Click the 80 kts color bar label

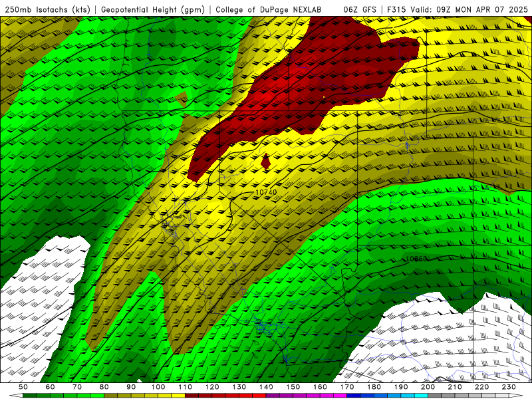[x=104, y=387]
